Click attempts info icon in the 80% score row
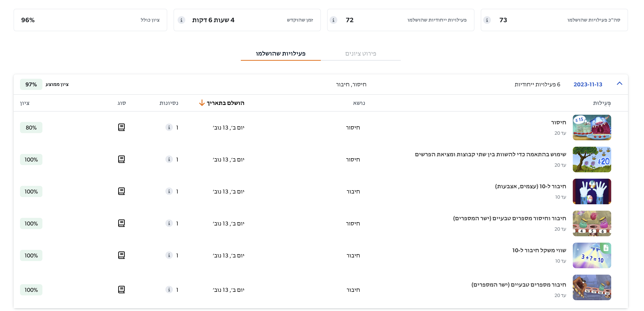 169,127
